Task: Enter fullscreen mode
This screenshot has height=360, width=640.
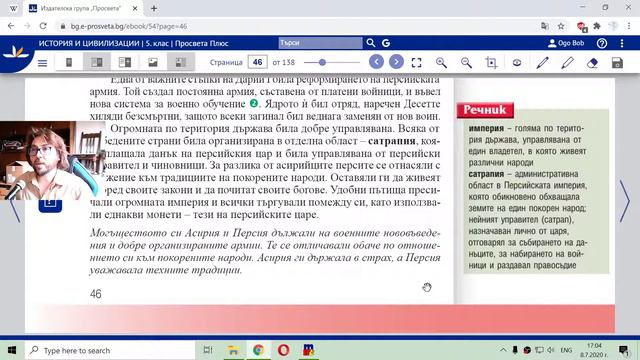Action: 416,62
